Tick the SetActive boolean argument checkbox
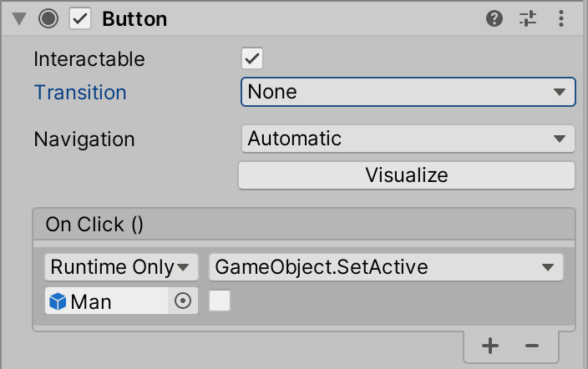Screen dimensions: 588x369 [x=220, y=301]
